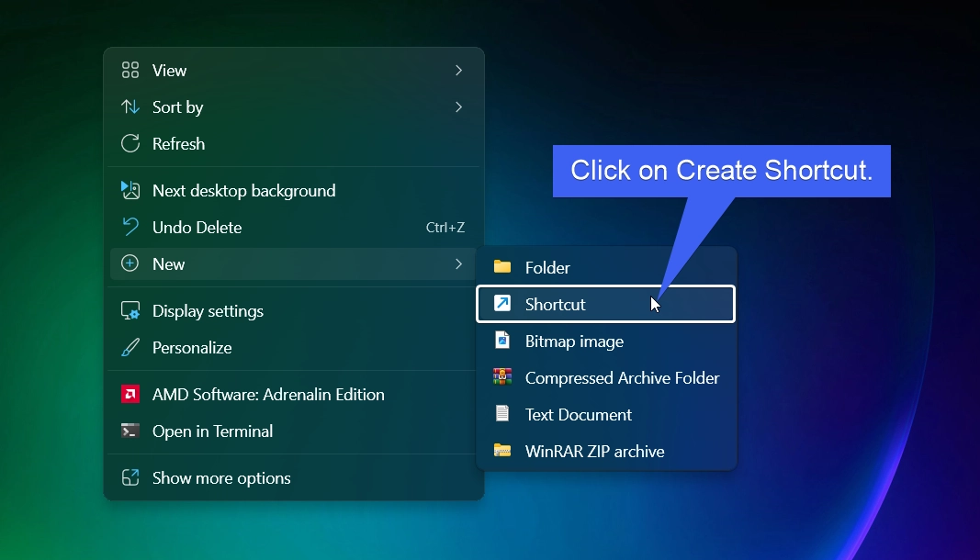The width and height of the screenshot is (980, 560).
Task: Click the Sort by arrows icon
Action: (130, 106)
